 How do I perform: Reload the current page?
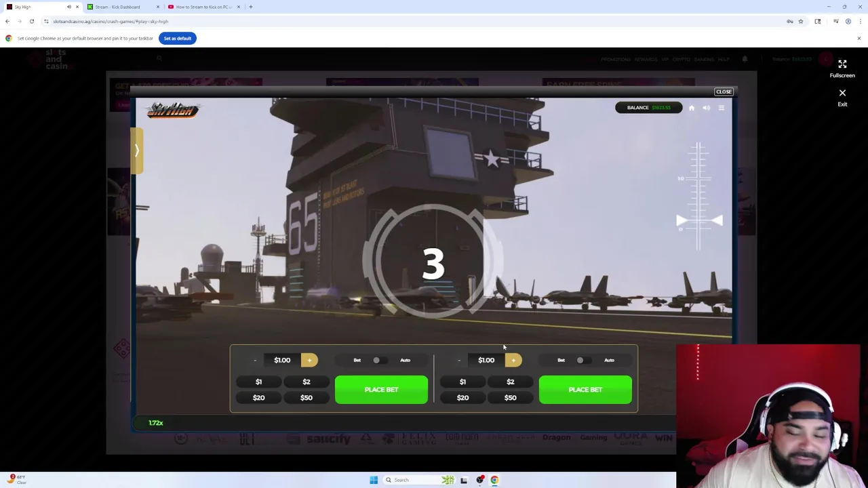tap(32, 21)
